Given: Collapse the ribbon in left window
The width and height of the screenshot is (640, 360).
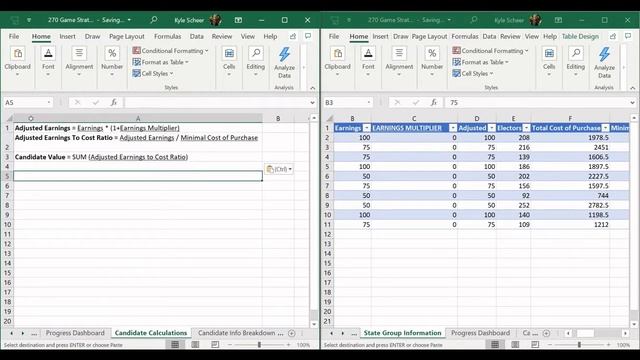Looking at the screenshot, I should click(312, 88).
